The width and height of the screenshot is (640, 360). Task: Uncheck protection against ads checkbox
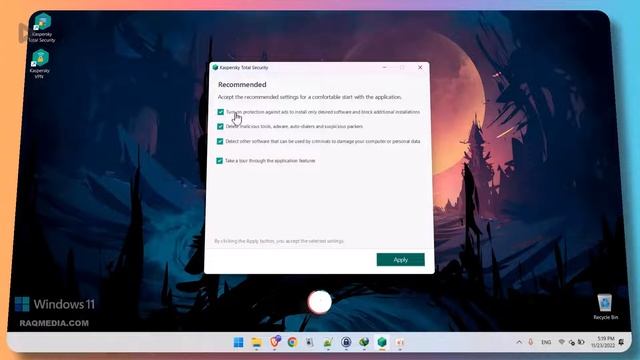[x=220, y=112]
